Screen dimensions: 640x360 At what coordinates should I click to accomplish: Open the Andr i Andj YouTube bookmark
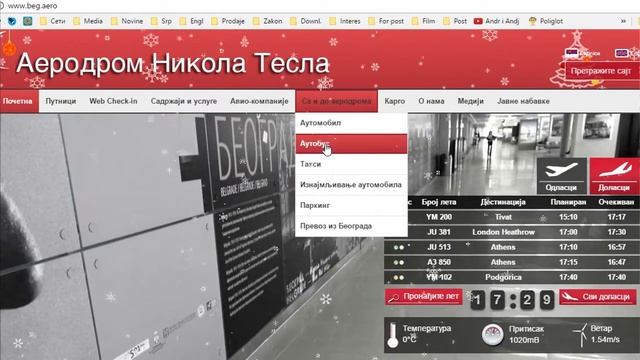pyautogui.click(x=497, y=21)
